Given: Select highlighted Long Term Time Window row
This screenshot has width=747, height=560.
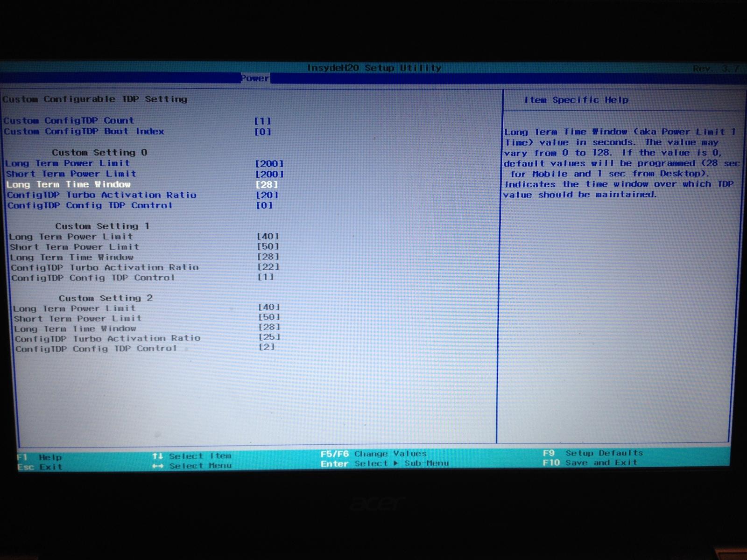Looking at the screenshot, I should click(69, 184).
